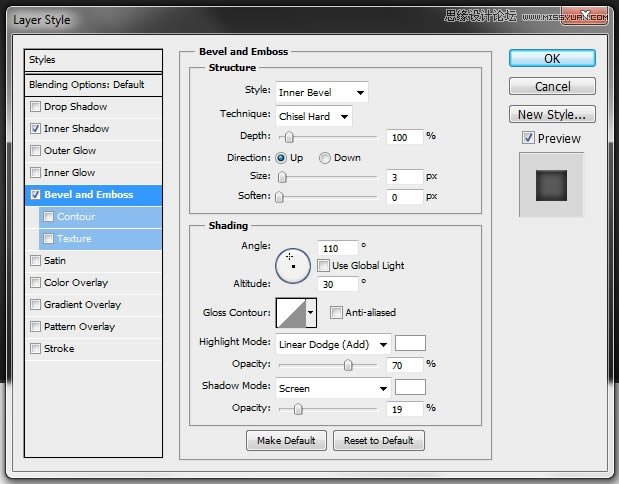The width and height of the screenshot is (619, 484).
Task: Enable the Satin checkbox
Action: (36, 261)
